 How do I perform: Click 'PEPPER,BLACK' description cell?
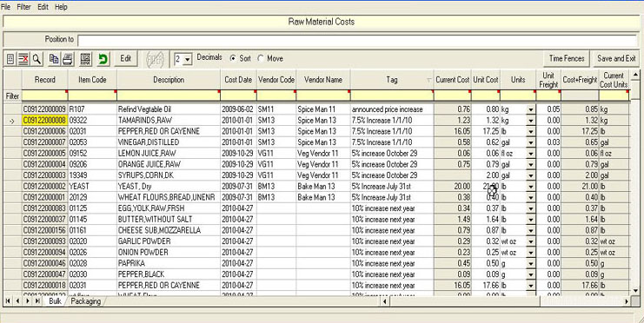coord(169,274)
